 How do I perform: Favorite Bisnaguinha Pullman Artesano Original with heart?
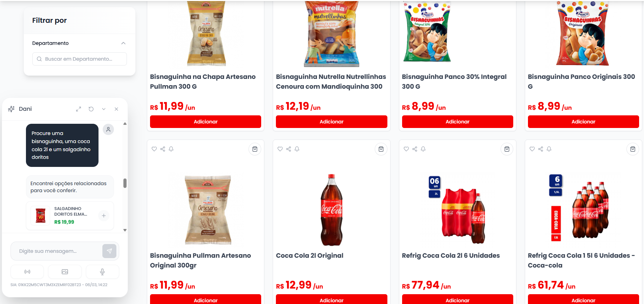tap(154, 149)
